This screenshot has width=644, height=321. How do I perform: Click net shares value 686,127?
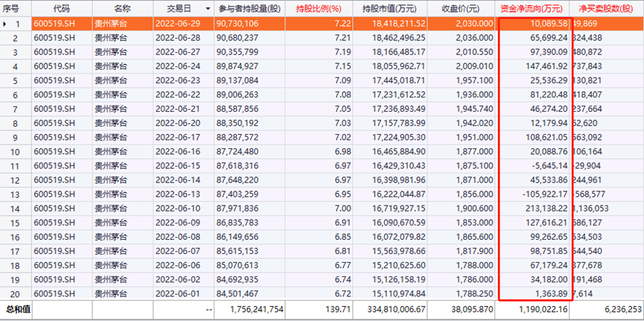pos(589,223)
